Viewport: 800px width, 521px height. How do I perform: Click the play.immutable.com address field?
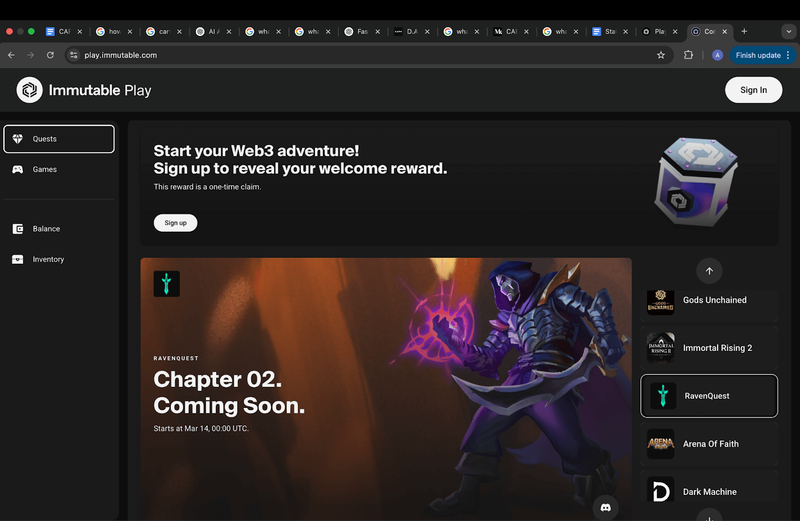coord(367,55)
